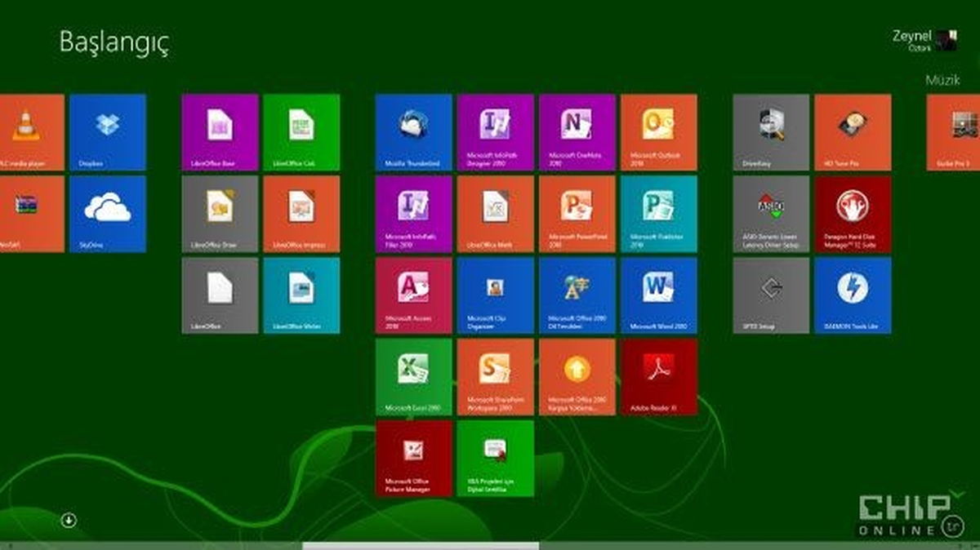Open Microsoft InfoPath Designer 2010 tile
This screenshot has height=550, width=980.
[x=496, y=132]
